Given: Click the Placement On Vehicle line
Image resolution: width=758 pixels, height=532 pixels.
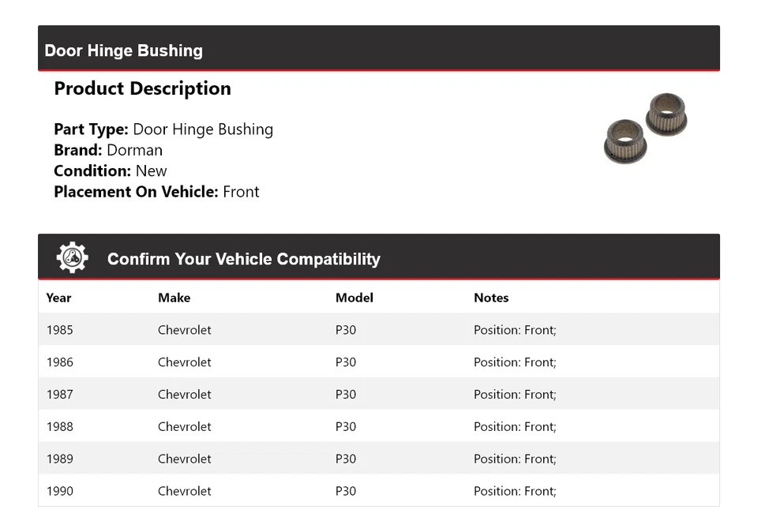Looking at the screenshot, I should 156,192.
